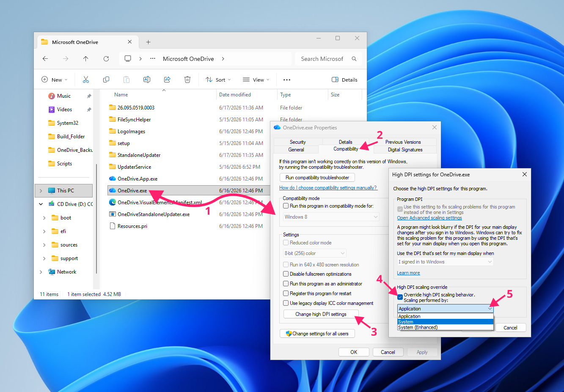Click Cancel in High DPI settings dialog

510,328
